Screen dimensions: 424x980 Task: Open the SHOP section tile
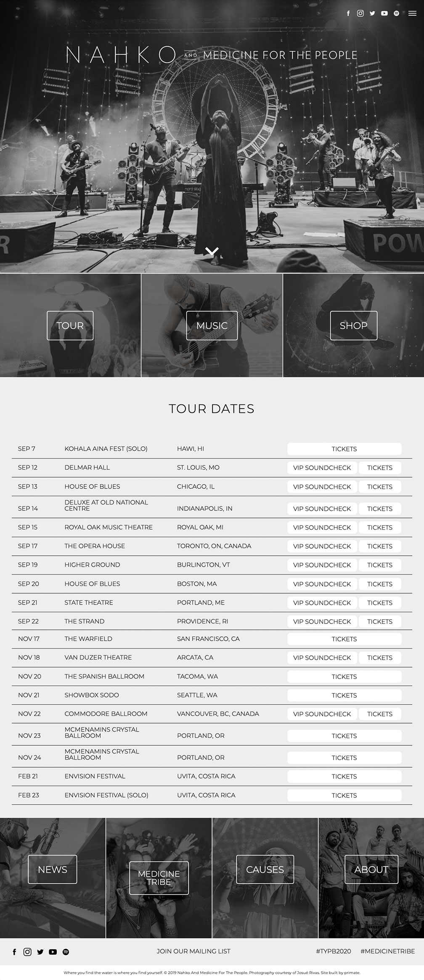point(354,325)
